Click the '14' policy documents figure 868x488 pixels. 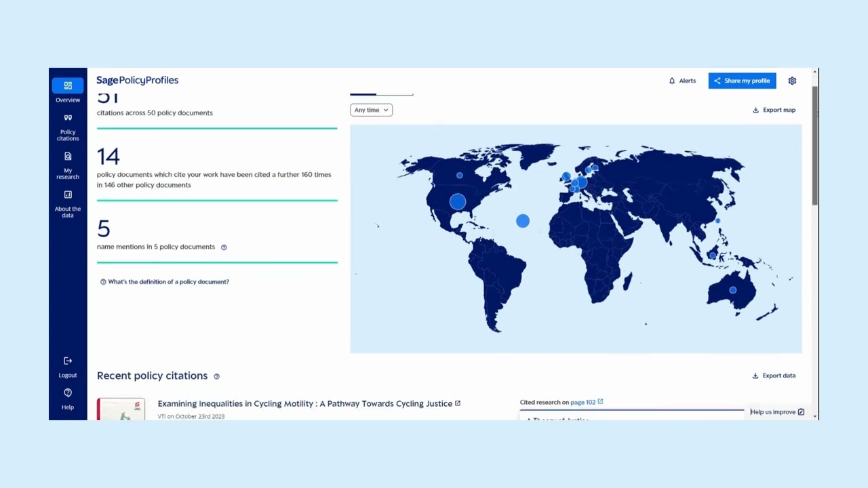[x=108, y=157]
